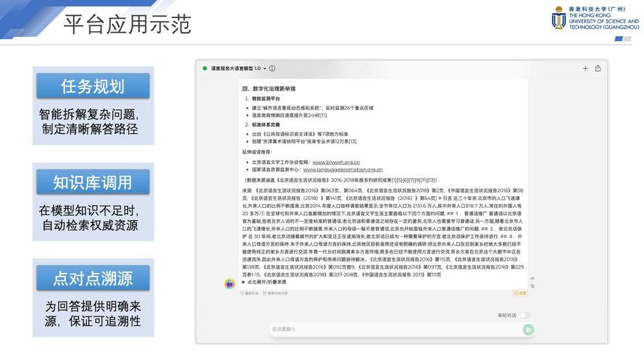
Task: Select the 点对点溯源 blue label
Action: (93, 278)
